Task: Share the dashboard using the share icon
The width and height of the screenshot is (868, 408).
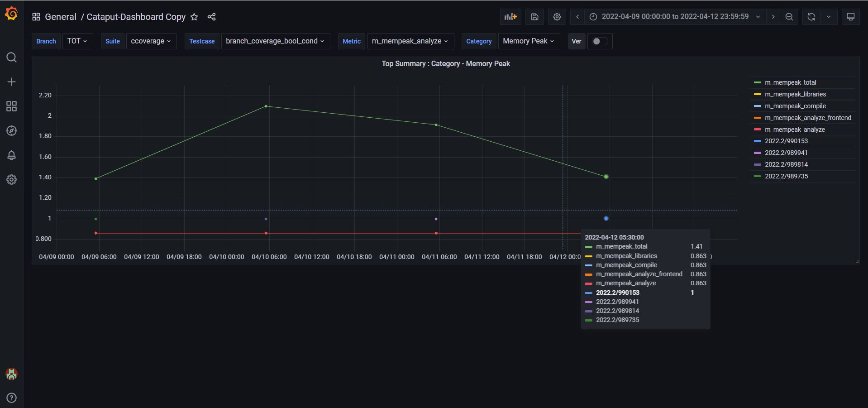Action: (211, 17)
